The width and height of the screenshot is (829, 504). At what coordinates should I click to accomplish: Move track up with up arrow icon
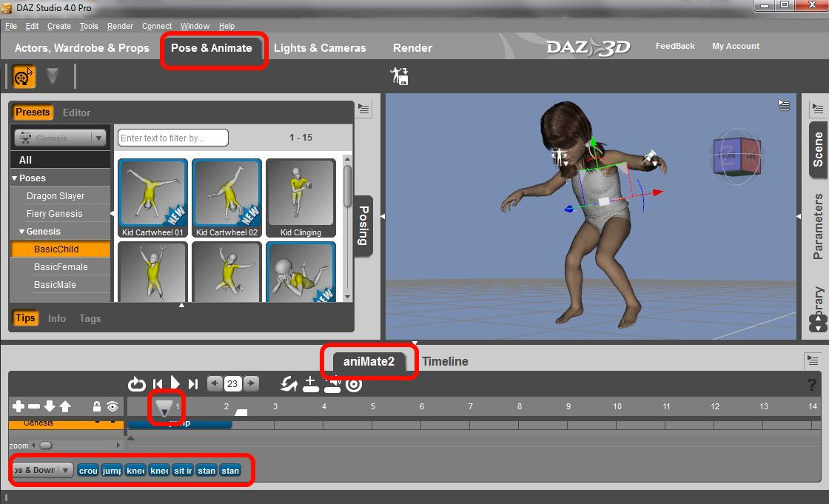point(65,406)
